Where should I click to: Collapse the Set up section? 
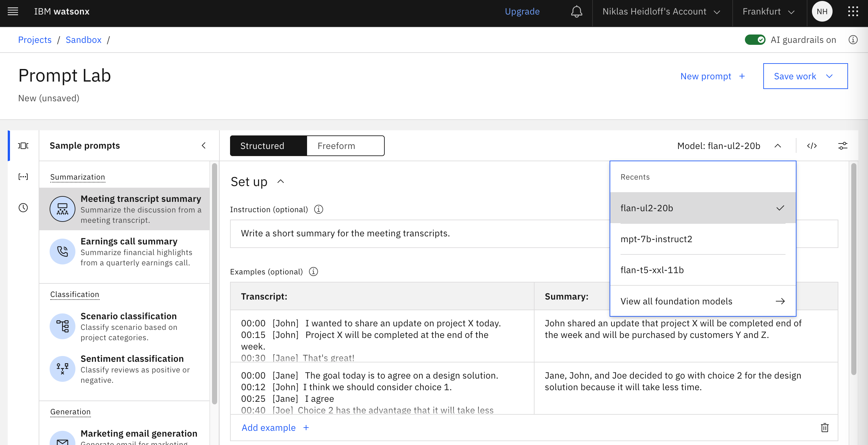click(280, 181)
